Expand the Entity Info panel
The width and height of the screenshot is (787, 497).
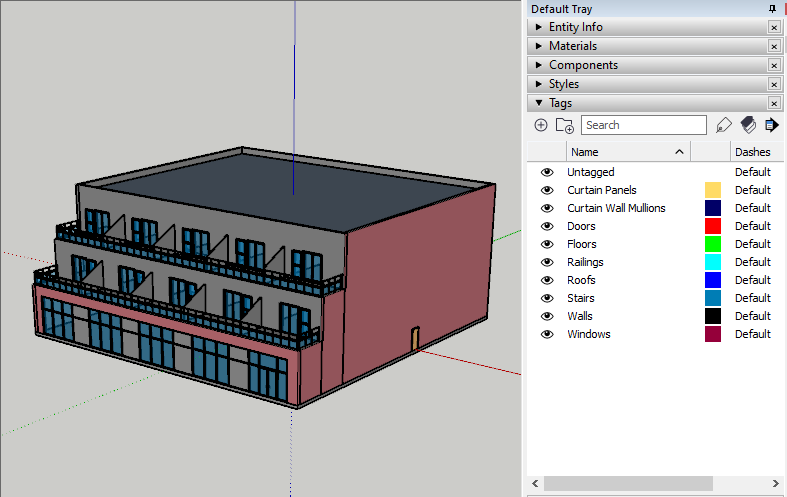tap(540, 27)
